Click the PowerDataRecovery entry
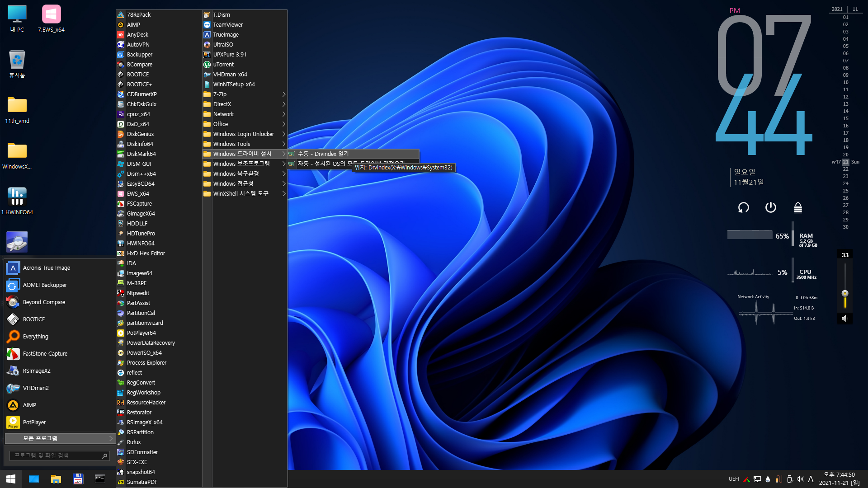868x488 pixels. pos(159,343)
